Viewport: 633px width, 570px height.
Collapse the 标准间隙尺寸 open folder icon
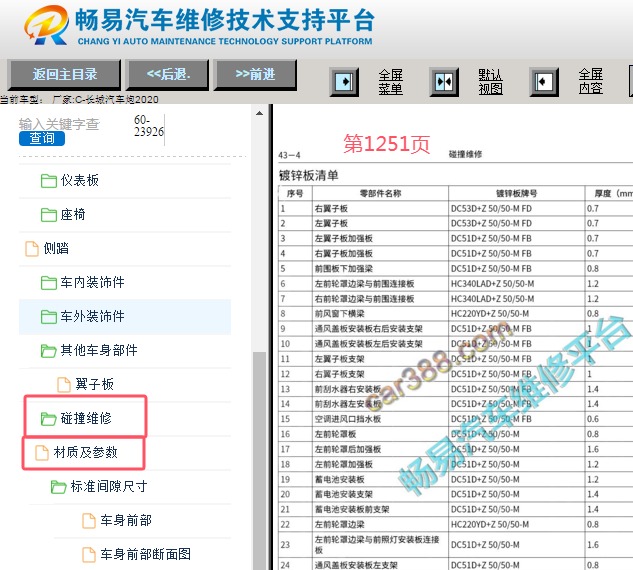point(59,486)
